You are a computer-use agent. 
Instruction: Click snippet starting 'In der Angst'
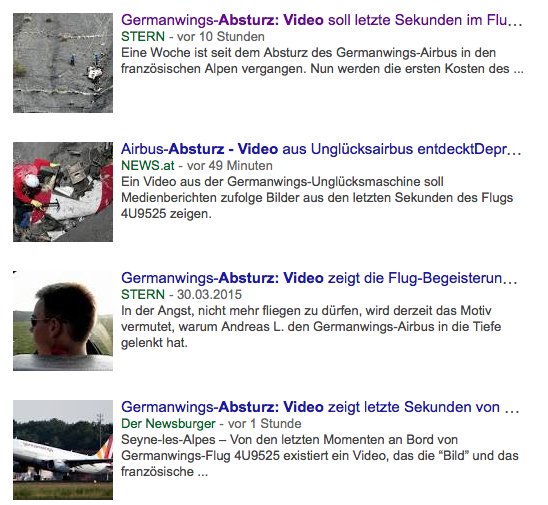click(x=311, y=327)
